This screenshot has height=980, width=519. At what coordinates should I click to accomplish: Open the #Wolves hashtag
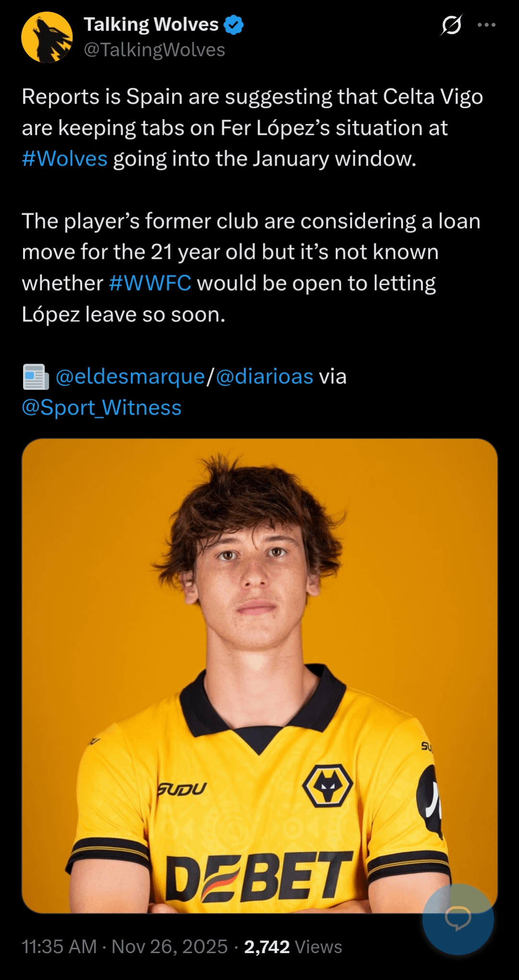[x=64, y=159]
